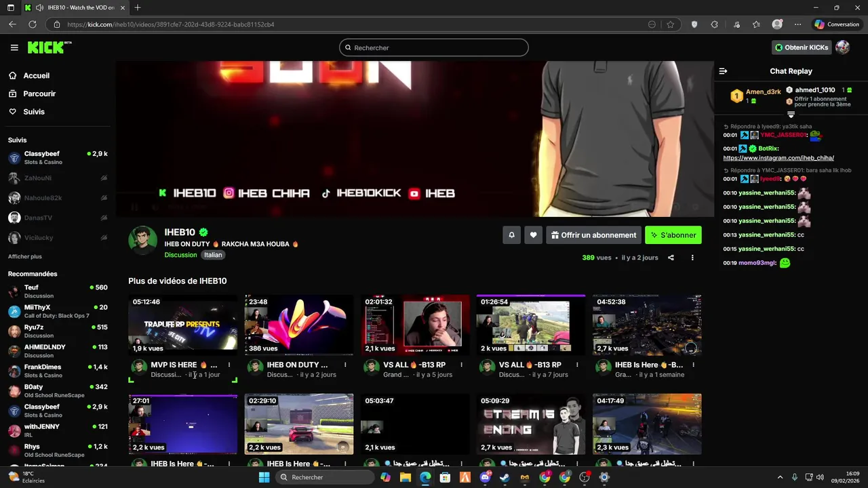Open the 02:01:32 VS ALL video thumbnail
The height and width of the screenshot is (488, 868).
[x=415, y=325]
